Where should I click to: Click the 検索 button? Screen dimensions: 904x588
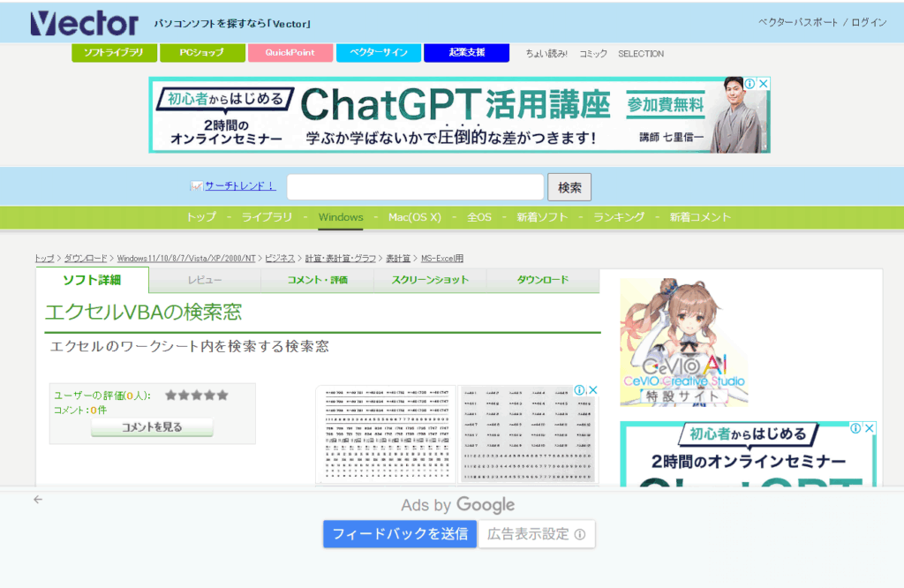[569, 187]
